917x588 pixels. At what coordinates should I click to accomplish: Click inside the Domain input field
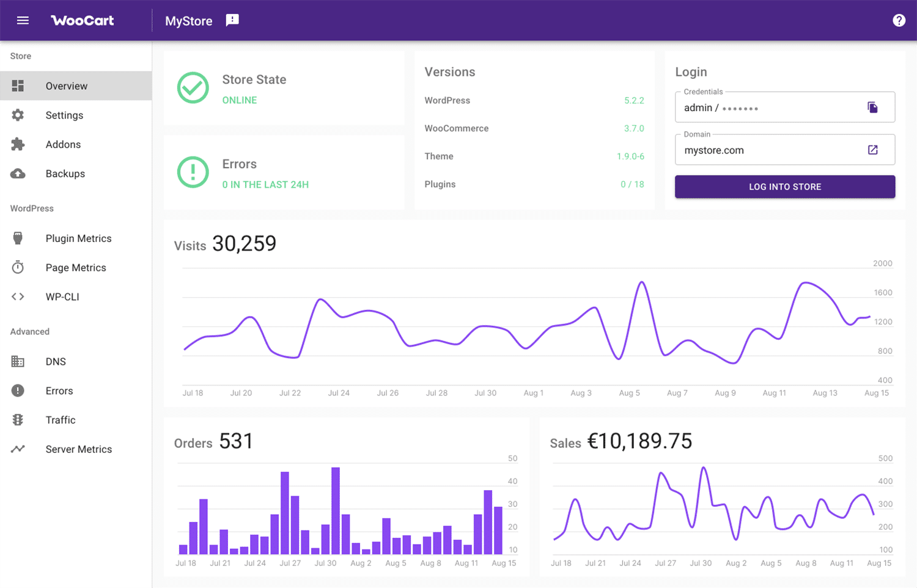tap(764, 150)
